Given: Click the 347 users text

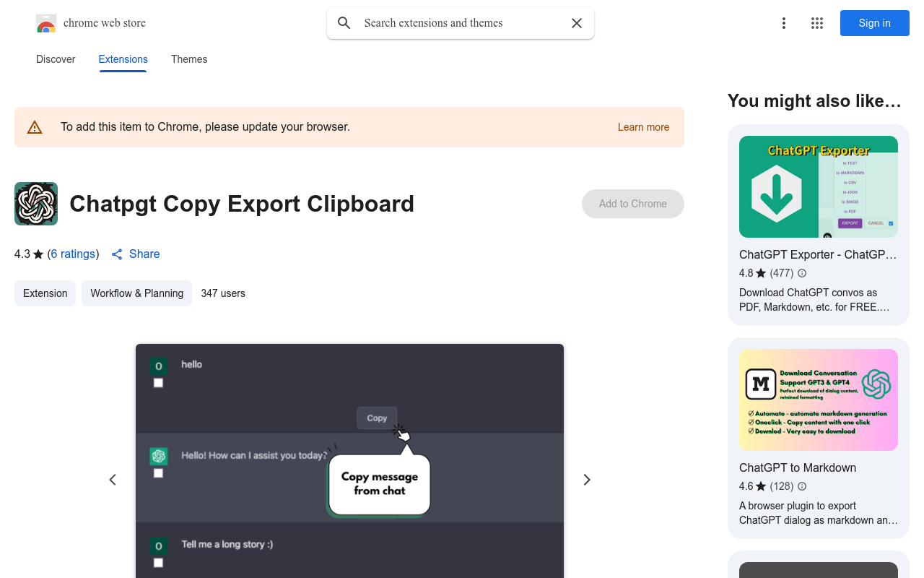Looking at the screenshot, I should [x=223, y=293].
